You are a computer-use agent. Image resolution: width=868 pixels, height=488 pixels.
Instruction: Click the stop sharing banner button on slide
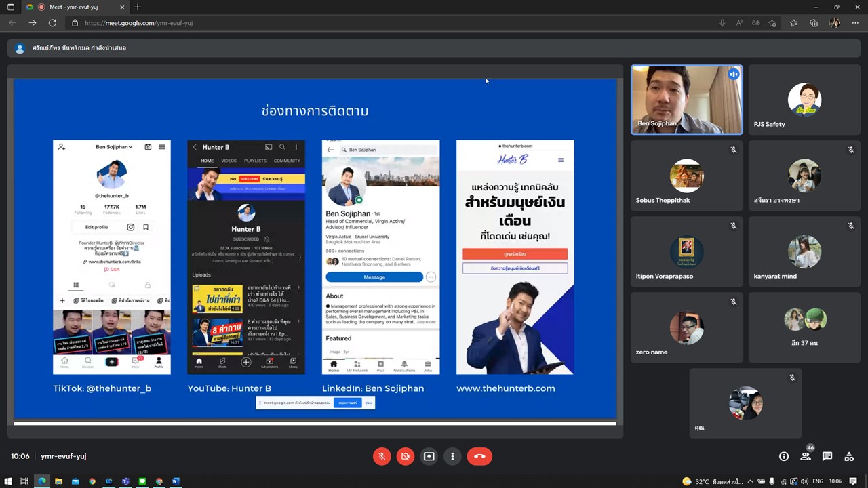(348, 403)
